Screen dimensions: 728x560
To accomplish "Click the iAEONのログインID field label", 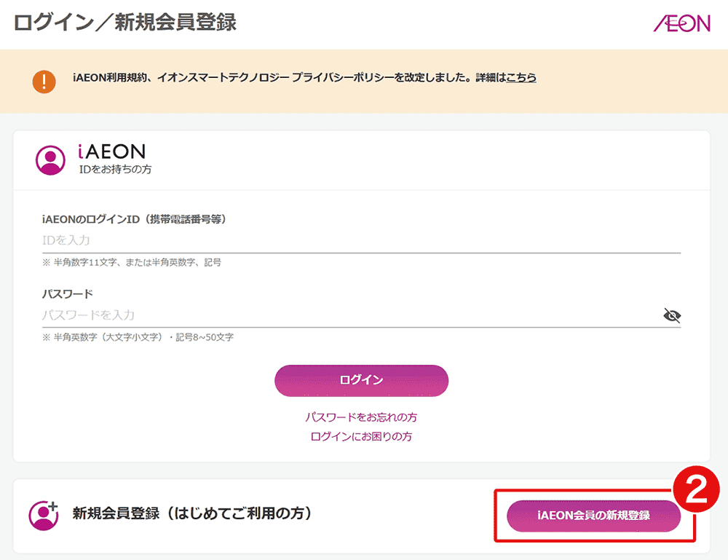I will [134, 219].
